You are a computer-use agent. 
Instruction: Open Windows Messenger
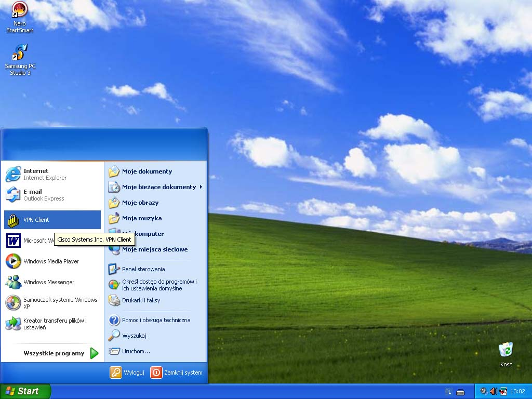pyautogui.click(x=52, y=282)
